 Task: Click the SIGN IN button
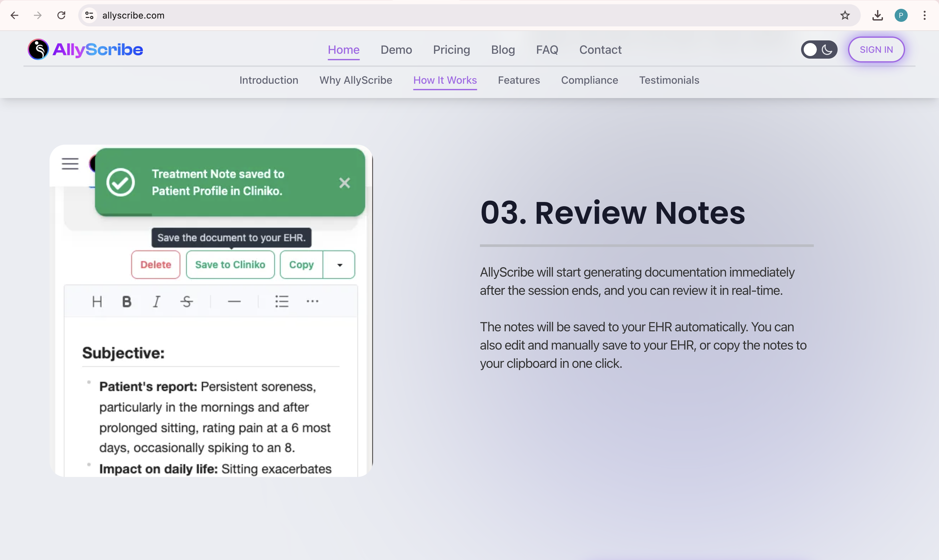(x=876, y=50)
